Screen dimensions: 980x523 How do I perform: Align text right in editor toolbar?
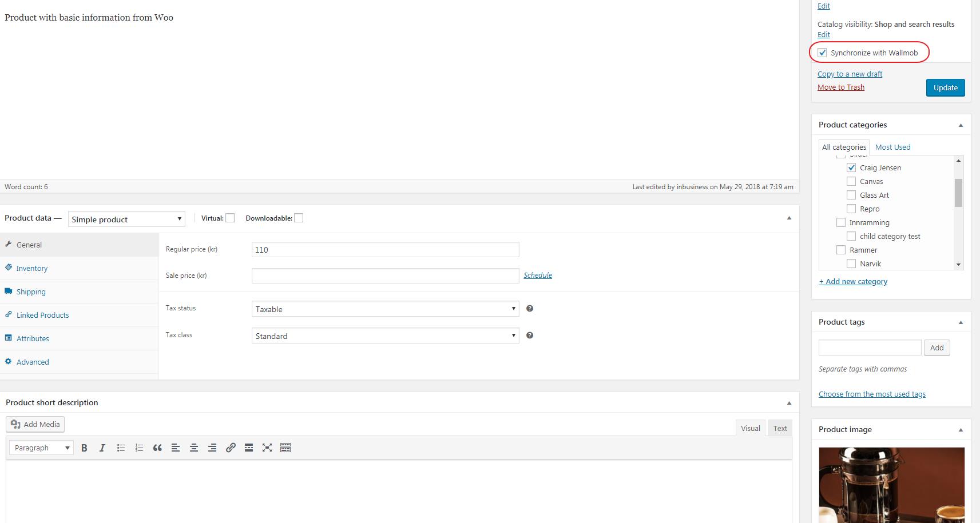coord(212,448)
